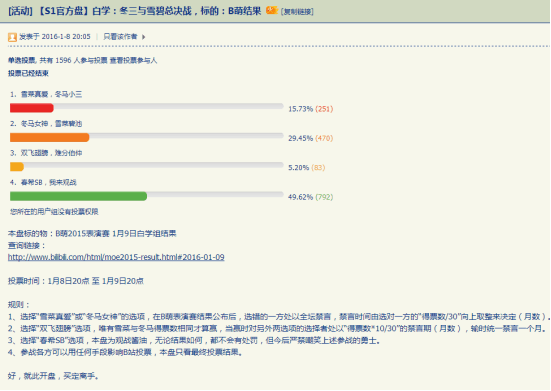Click the closing line 好,就此开盘,买定离手
Screen dimensions: 551x391
pos(53,376)
